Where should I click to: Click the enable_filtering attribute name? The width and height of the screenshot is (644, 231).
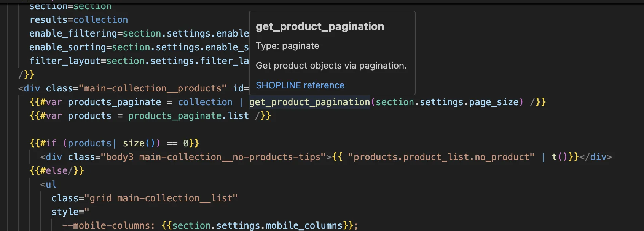click(x=73, y=34)
